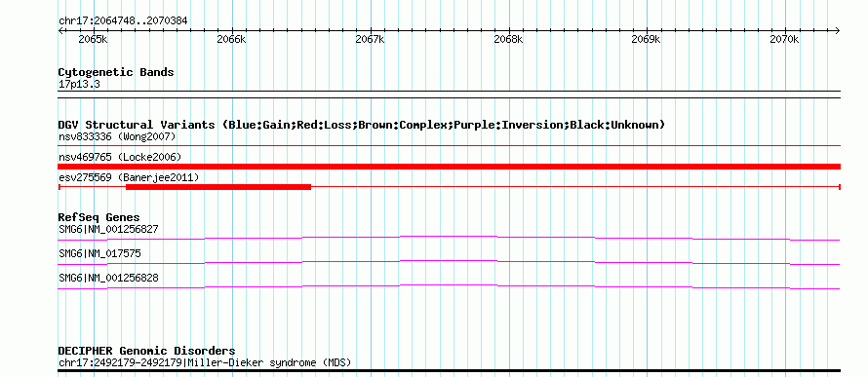Click the 2069k ruler tick label

(x=646, y=40)
